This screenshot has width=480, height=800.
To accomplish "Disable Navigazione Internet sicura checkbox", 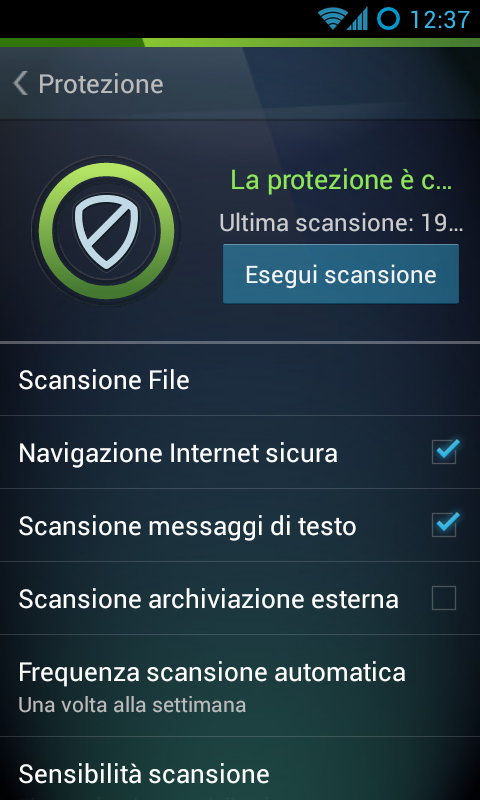I will pyautogui.click(x=444, y=452).
